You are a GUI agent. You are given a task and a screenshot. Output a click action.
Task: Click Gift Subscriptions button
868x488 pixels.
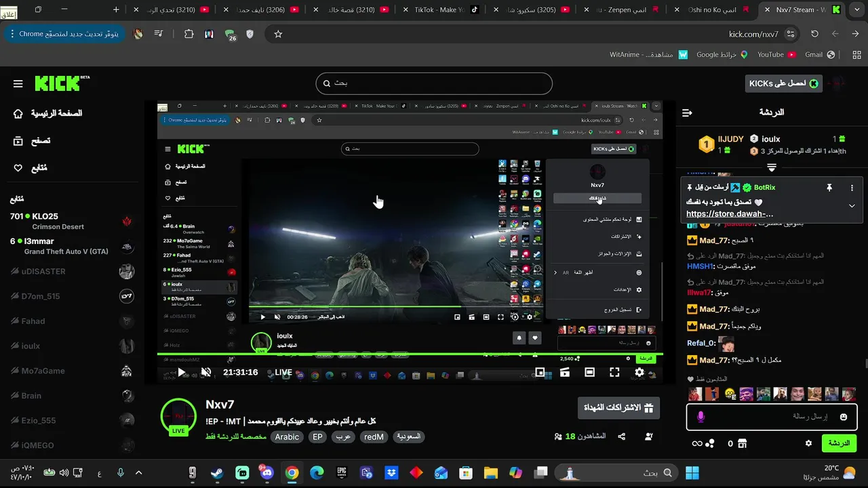[618, 408]
